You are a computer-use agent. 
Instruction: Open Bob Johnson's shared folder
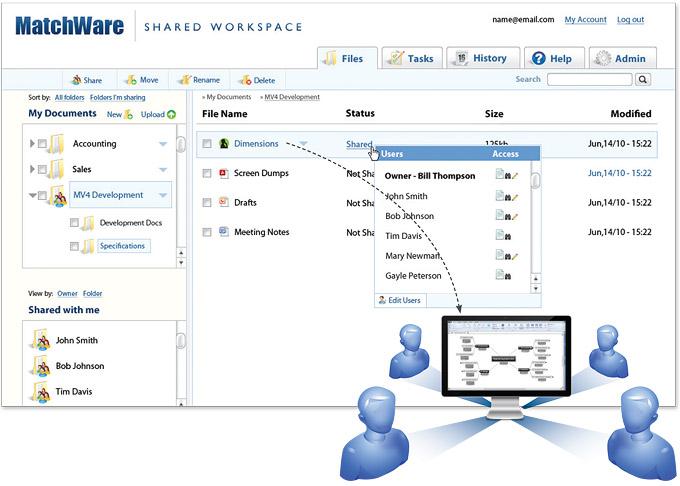click(x=68, y=366)
